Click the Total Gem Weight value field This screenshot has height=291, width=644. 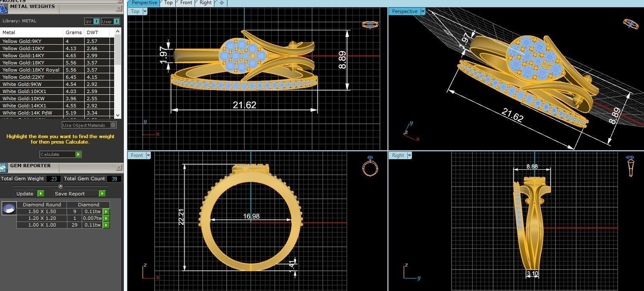53,179
